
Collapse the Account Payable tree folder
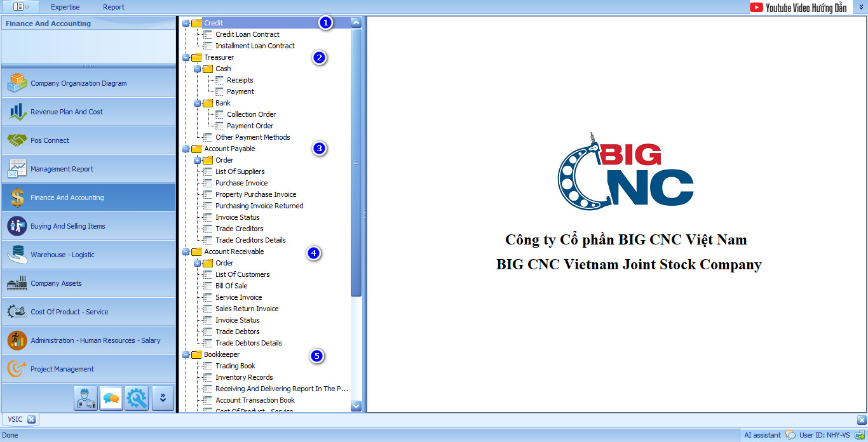click(x=186, y=149)
